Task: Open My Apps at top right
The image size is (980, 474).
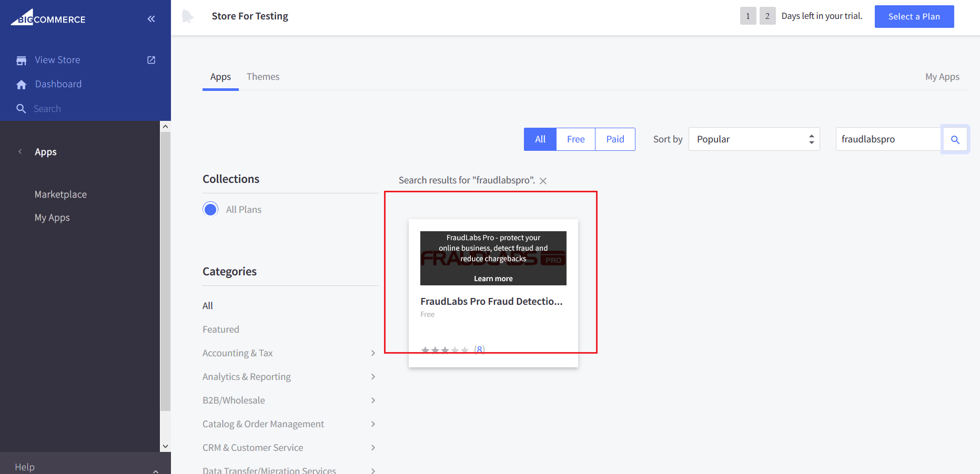Action: click(942, 77)
